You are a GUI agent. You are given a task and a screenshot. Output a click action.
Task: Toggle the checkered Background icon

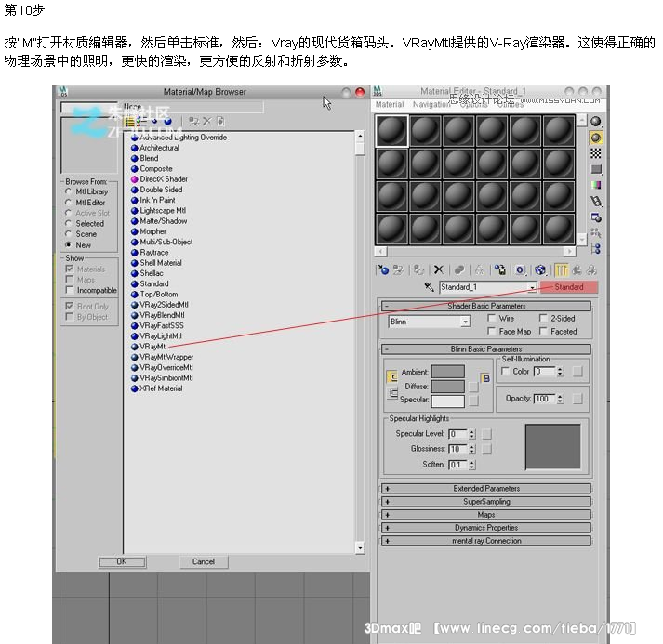[596, 153]
